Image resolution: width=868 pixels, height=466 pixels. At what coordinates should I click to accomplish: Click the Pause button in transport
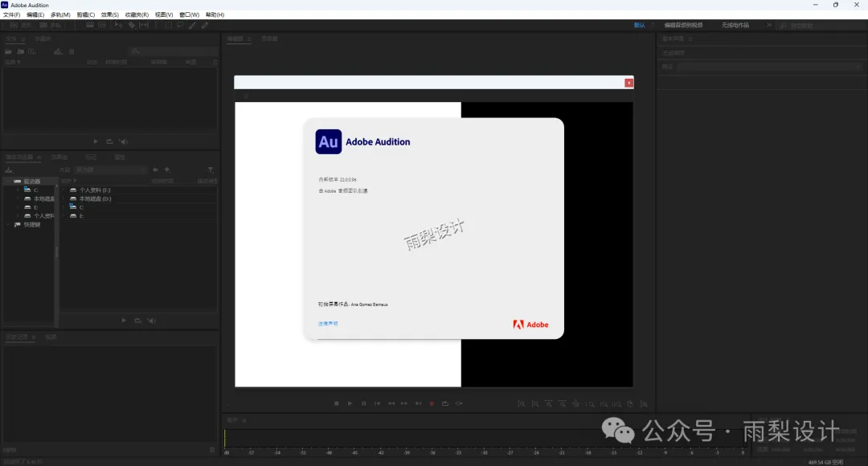point(364,403)
